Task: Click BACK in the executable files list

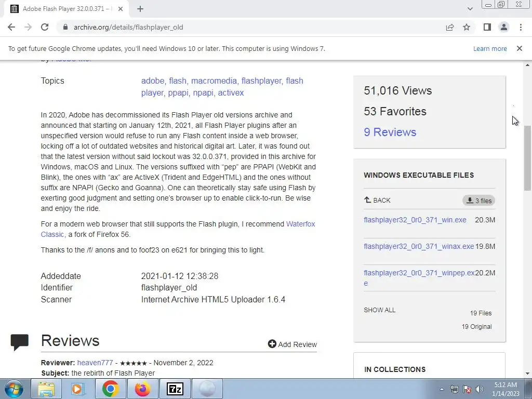Action: (377, 200)
